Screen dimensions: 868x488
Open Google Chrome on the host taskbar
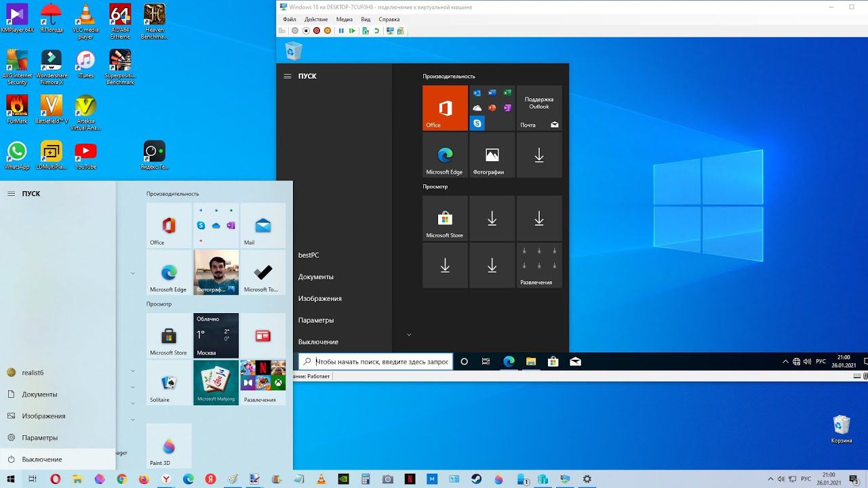pos(121,479)
